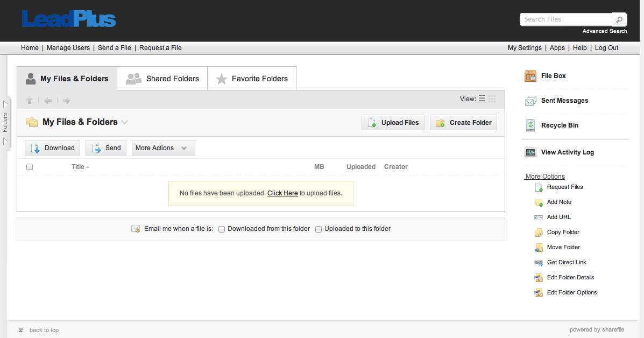Click the email notification envelope icon

tap(136, 229)
